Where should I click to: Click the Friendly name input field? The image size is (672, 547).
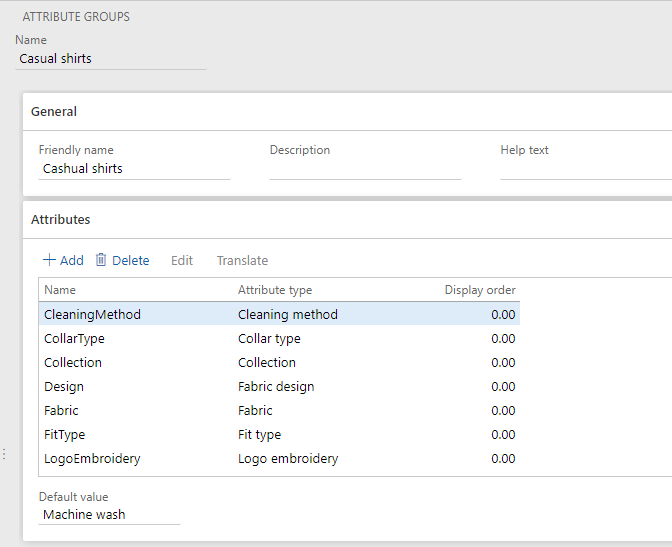point(134,169)
